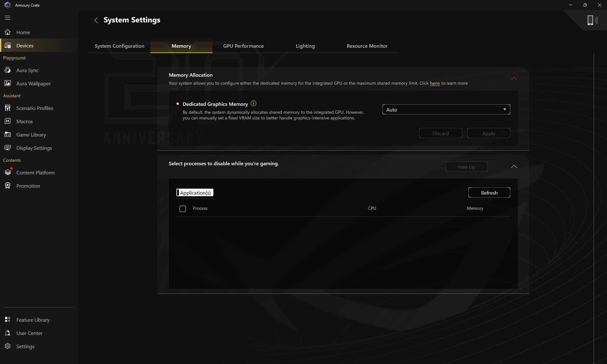This screenshot has width=607, height=364.
Task: Collapse the processes to disable section
Action: (x=514, y=167)
